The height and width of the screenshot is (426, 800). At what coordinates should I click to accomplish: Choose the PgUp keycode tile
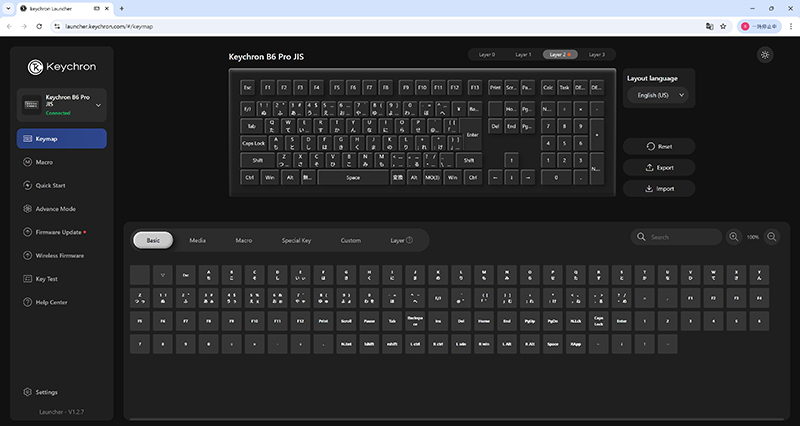(530, 321)
